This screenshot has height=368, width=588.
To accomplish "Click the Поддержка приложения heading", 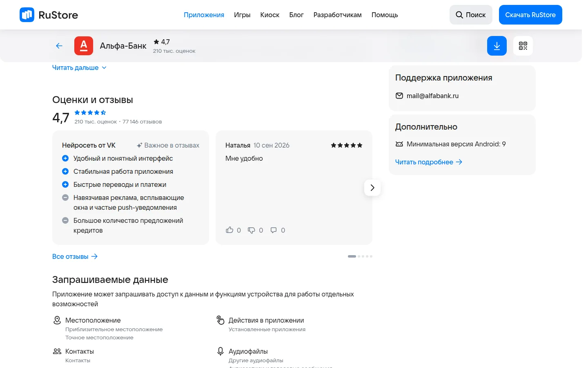I will coord(444,78).
